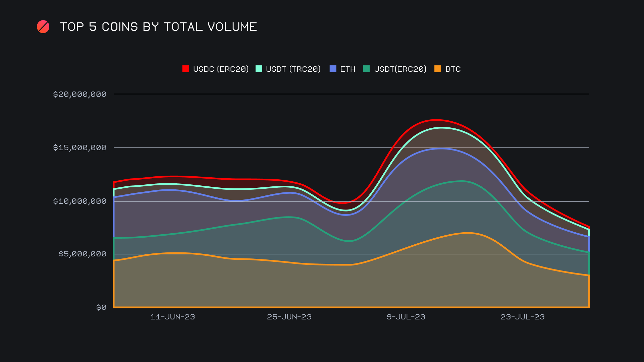The width and height of the screenshot is (644, 362).
Task: Toggle the ETH legend label
Action: click(347, 69)
